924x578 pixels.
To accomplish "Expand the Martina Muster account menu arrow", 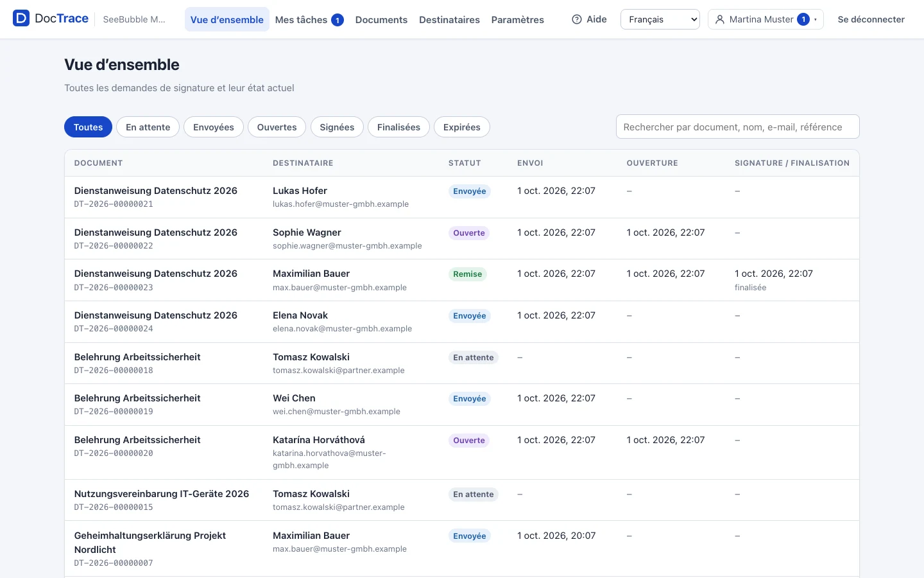I will click(816, 19).
